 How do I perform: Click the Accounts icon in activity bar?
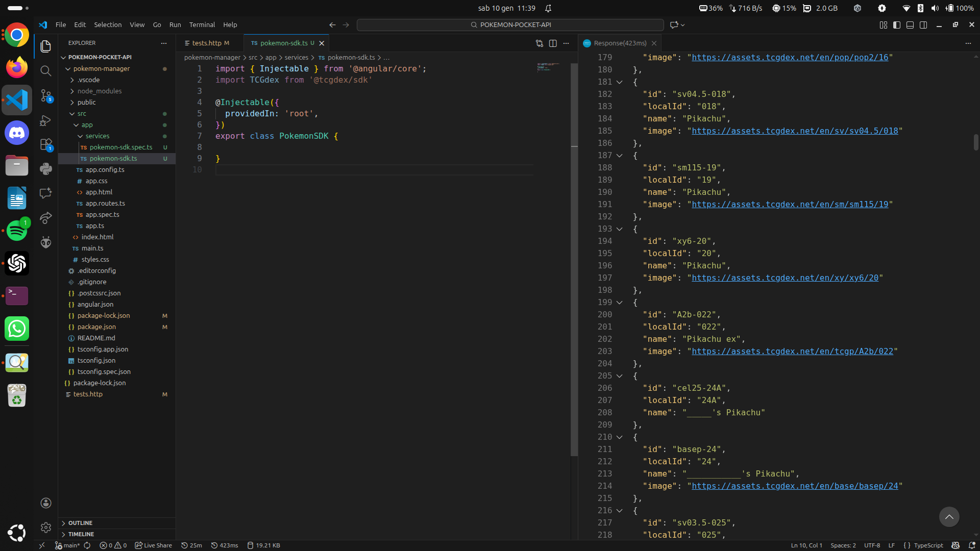(46, 503)
